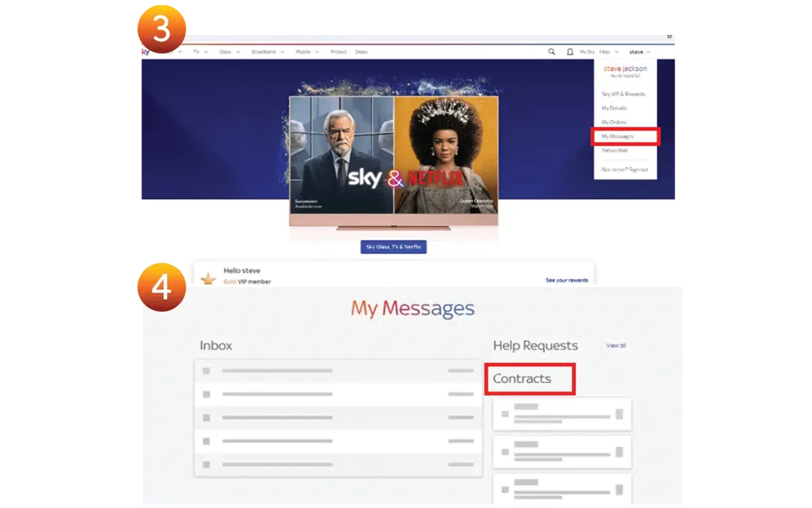This screenshot has height=508, width=812.
Task: Expand the Broadband navigation dropdown
Action: 268,52
